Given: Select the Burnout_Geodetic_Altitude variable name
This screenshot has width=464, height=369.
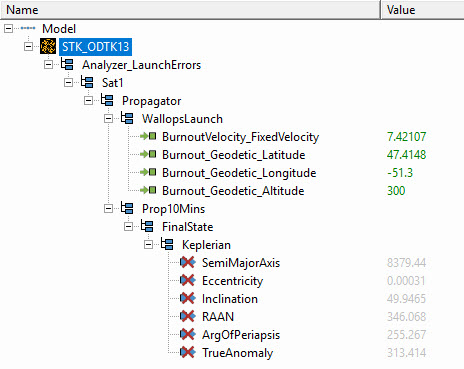Looking at the screenshot, I should [x=233, y=191].
